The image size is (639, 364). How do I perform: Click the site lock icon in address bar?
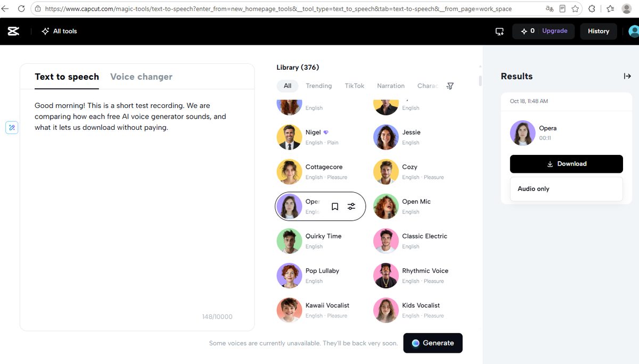pyautogui.click(x=37, y=9)
